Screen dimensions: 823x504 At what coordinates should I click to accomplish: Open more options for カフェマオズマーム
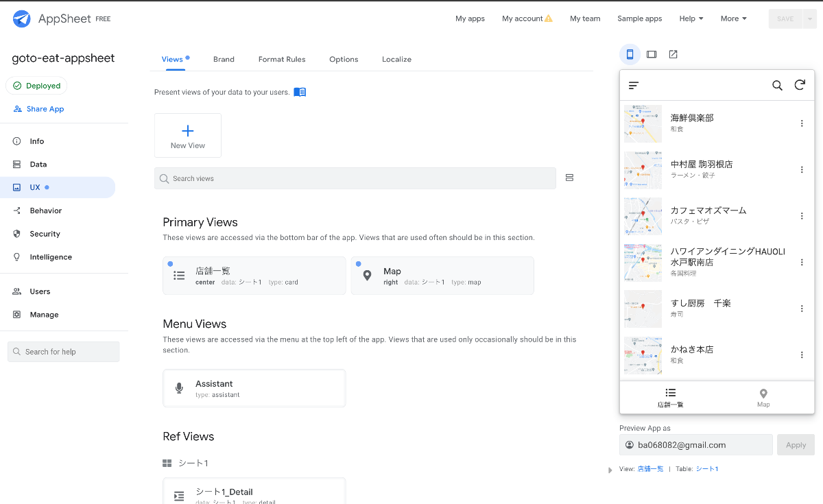click(x=802, y=216)
